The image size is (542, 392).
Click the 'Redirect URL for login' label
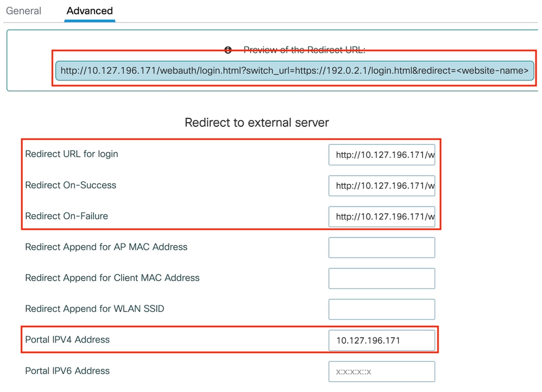(x=72, y=154)
